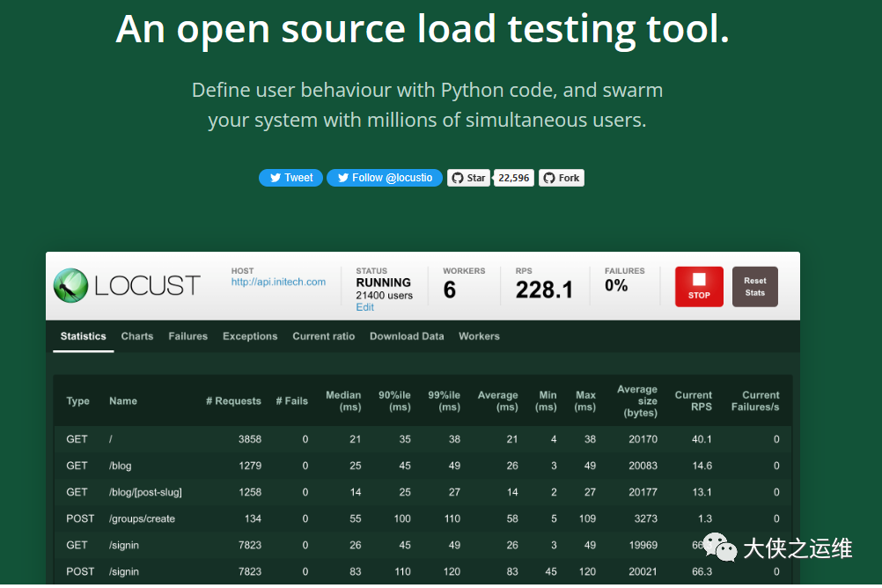Click the 19969 average size value
Screen dimensions: 882x588
click(643, 545)
